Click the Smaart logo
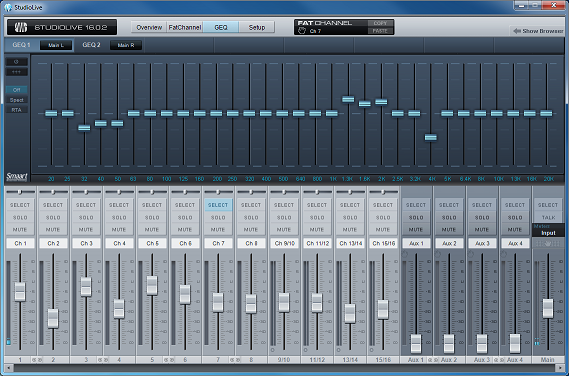569x376 pixels. (x=17, y=177)
